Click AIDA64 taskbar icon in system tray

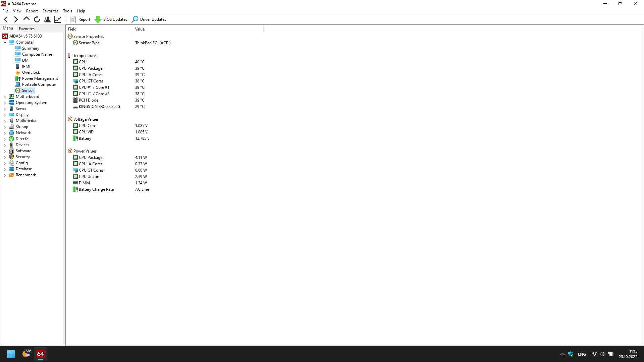[41, 354]
